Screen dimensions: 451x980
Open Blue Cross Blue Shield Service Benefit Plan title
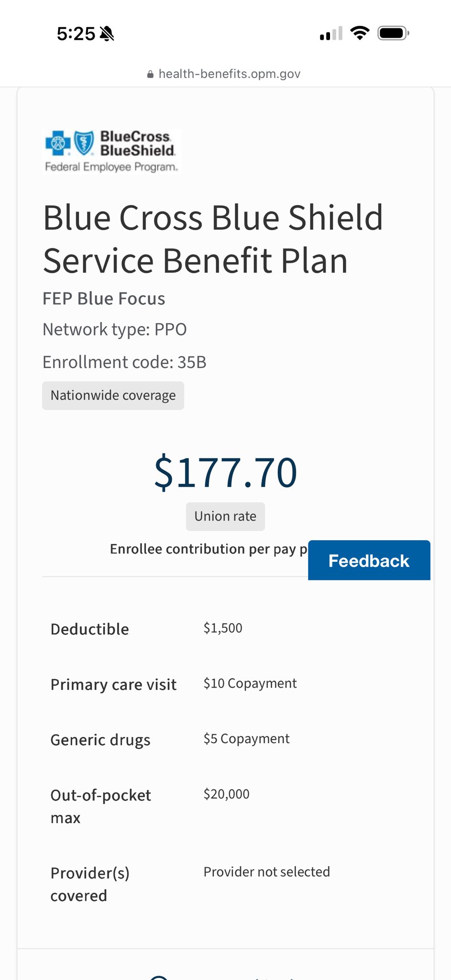coord(213,239)
